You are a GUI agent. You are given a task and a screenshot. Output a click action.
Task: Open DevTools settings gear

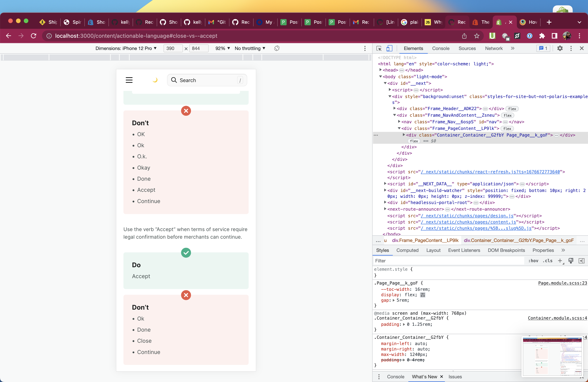(560, 48)
